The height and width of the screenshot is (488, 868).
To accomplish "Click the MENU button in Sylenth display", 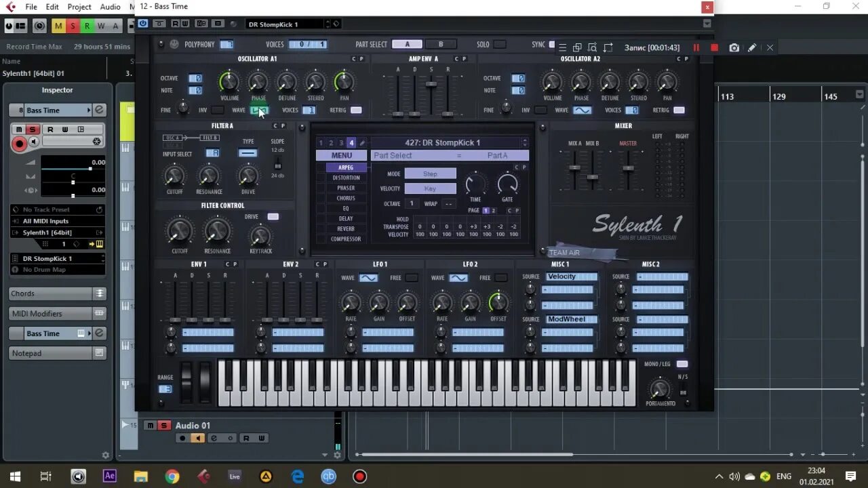I will [x=341, y=155].
